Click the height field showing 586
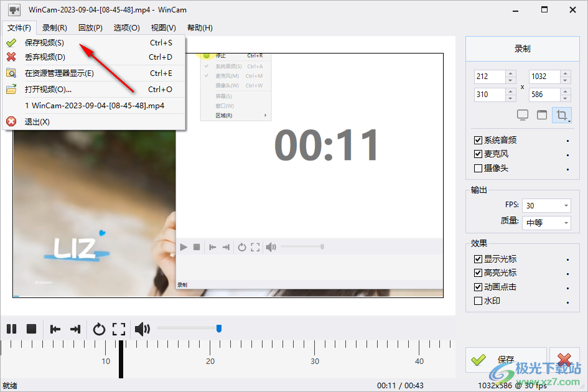The image size is (588, 392). click(x=544, y=95)
